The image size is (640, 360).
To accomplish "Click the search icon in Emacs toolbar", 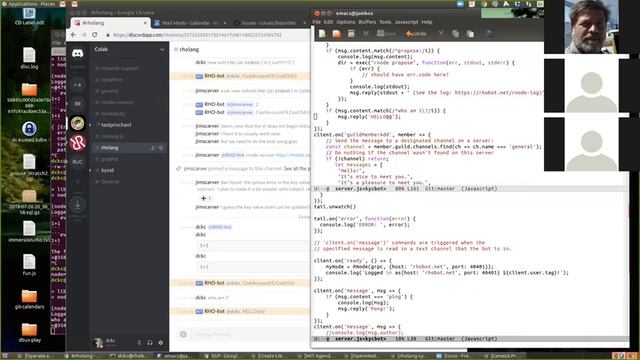I will pos(489,34).
